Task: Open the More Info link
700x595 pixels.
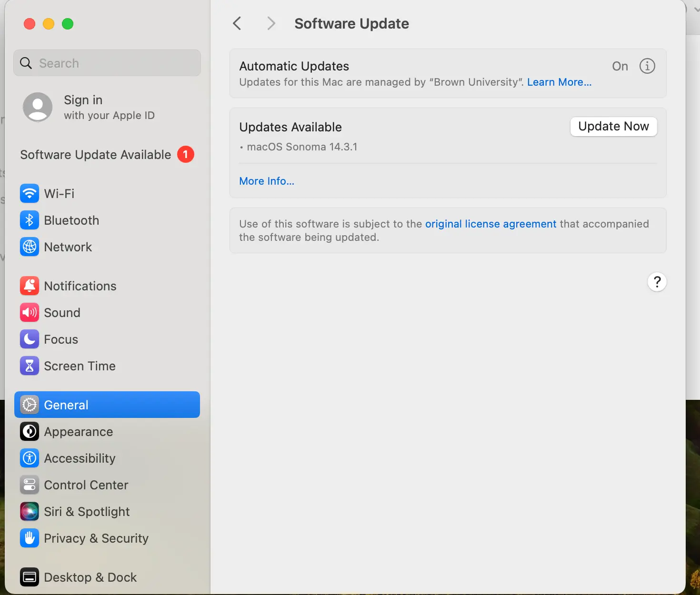Action: [x=267, y=181]
